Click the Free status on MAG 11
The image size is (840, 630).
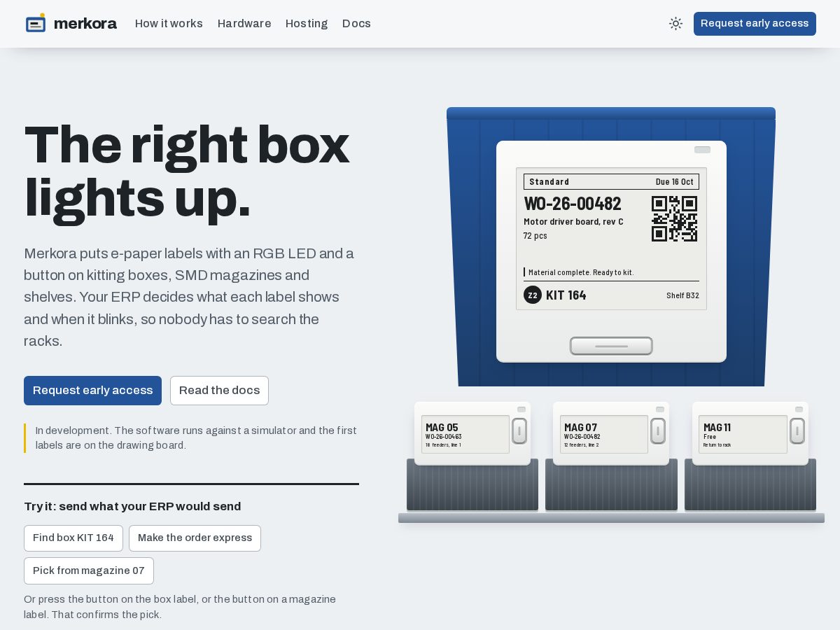tap(710, 437)
